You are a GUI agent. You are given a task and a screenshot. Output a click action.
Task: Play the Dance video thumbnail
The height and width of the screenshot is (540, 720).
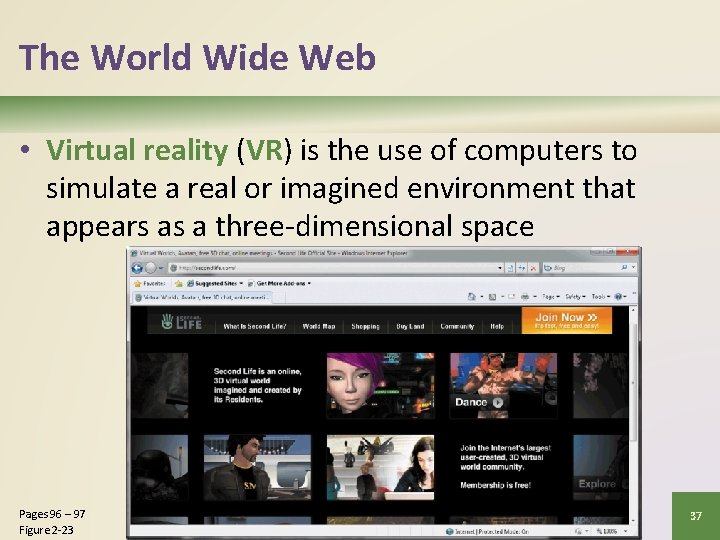click(x=503, y=385)
